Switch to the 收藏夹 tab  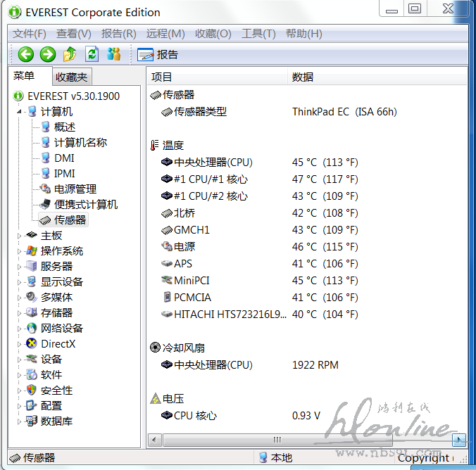(72, 77)
